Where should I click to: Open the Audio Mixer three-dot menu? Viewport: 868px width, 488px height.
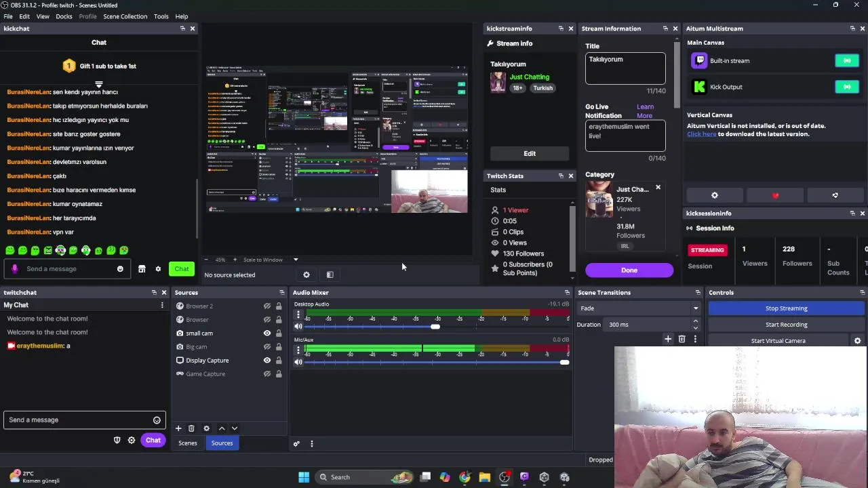[x=312, y=444]
